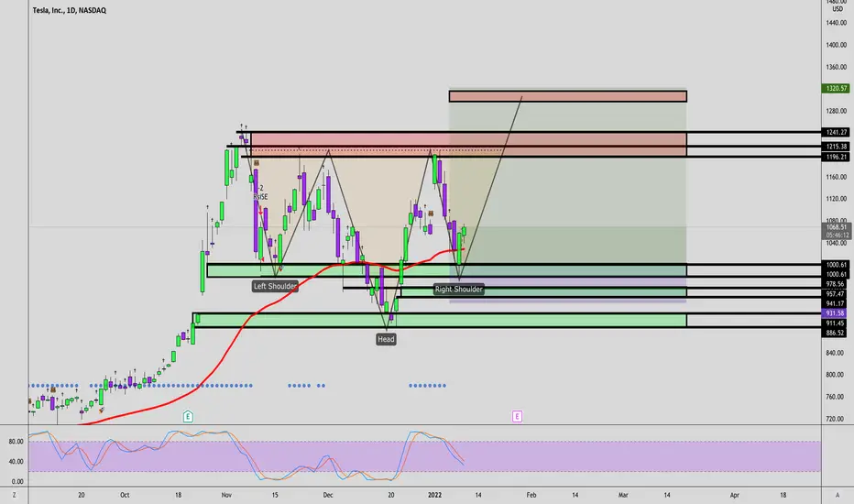Click the 957.47 price label

tap(836, 293)
